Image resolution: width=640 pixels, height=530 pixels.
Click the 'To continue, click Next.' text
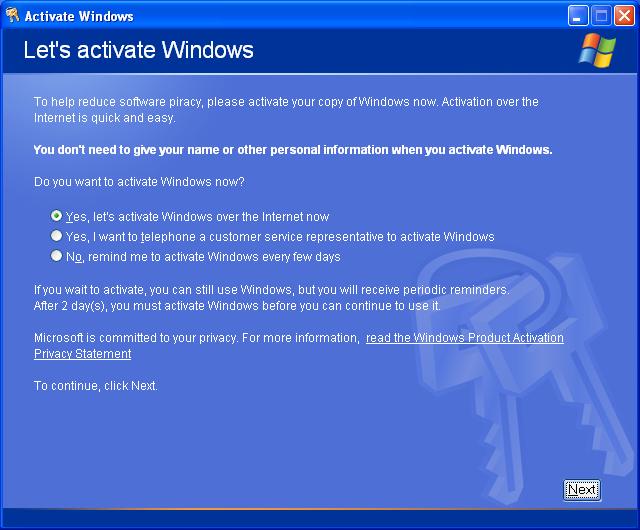coord(96,386)
